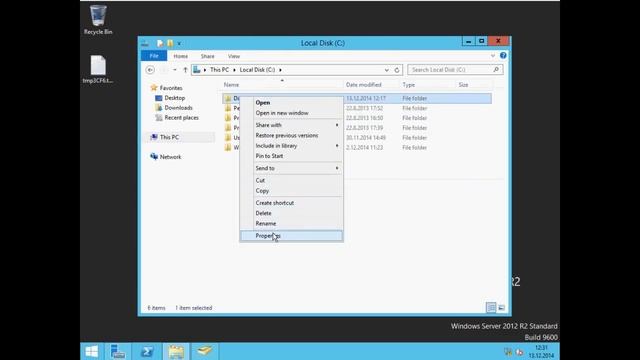The width and height of the screenshot is (640, 360).
Task: Open the Windows Start button
Action: click(92, 351)
